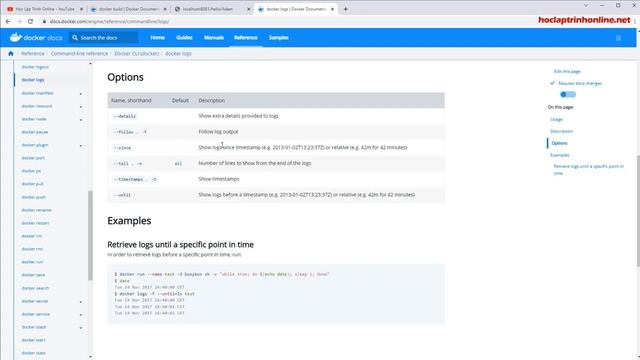Select docker push in the sidebar
The width and height of the screenshot is (640, 360).
tap(33, 197)
